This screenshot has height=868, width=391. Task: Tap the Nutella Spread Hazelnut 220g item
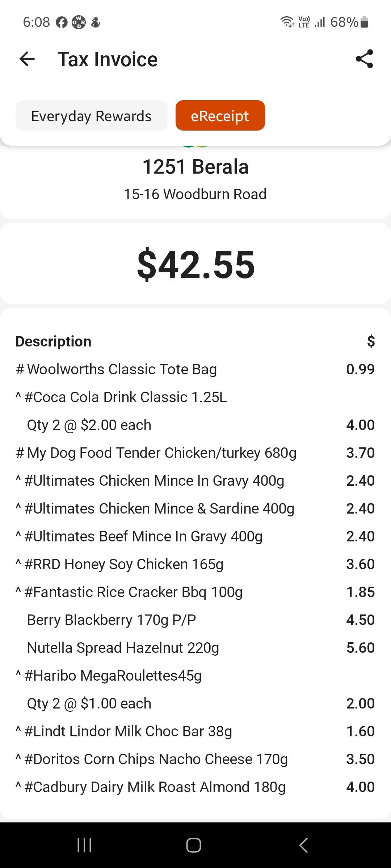point(123,648)
